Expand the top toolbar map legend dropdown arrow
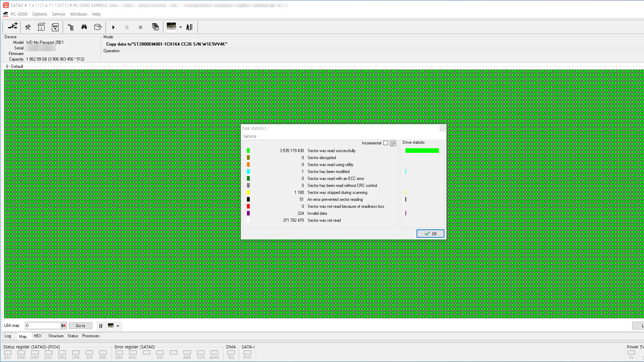This screenshot has height=362, width=644. tap(180, 27)
